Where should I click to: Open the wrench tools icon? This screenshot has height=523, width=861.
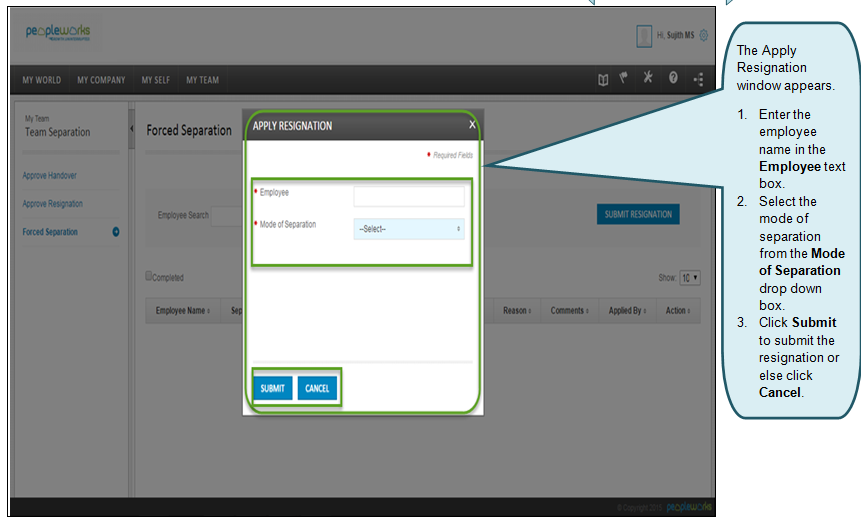click(x=648, y=80)
